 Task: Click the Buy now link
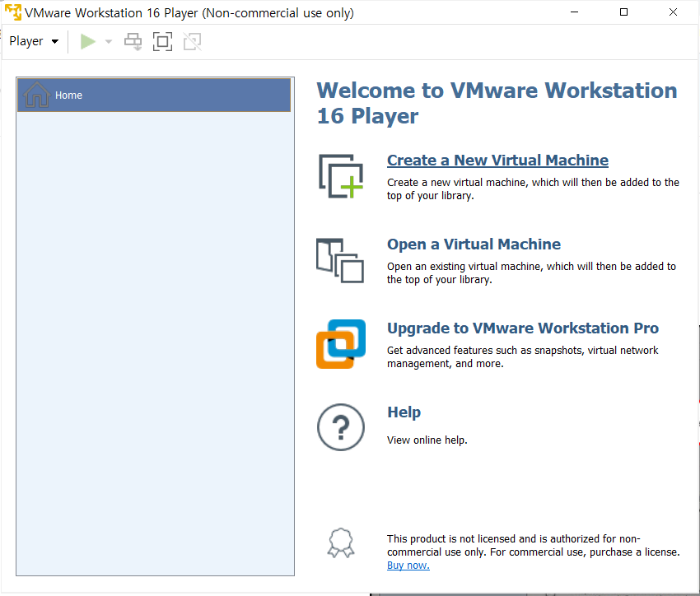coord(408,566)
